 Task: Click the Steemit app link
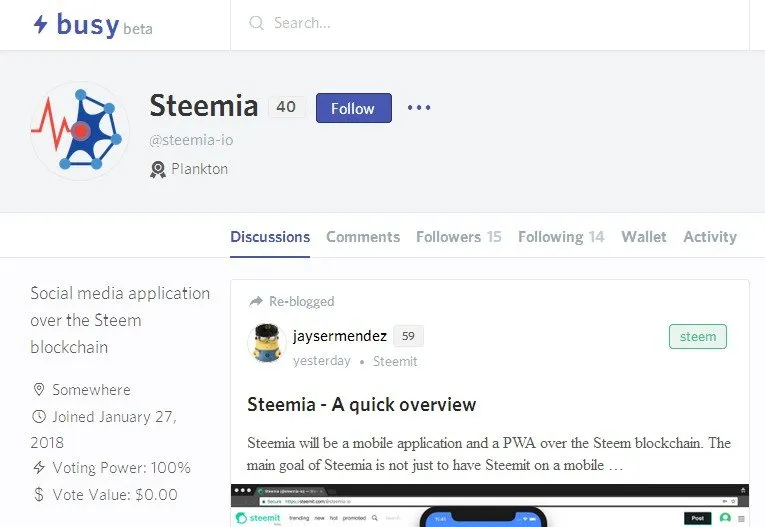click(395, 362)
